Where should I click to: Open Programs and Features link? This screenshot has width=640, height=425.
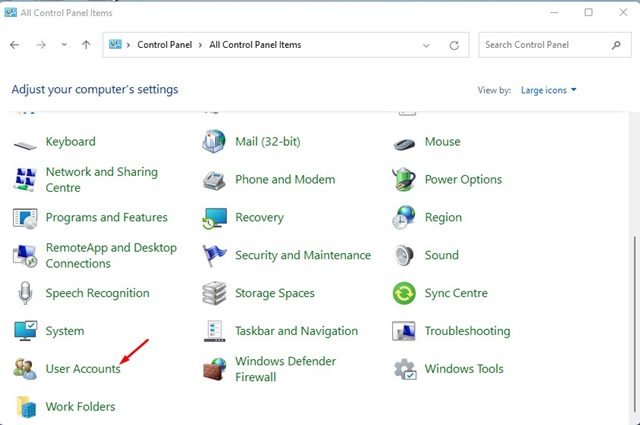pos(107,218)
